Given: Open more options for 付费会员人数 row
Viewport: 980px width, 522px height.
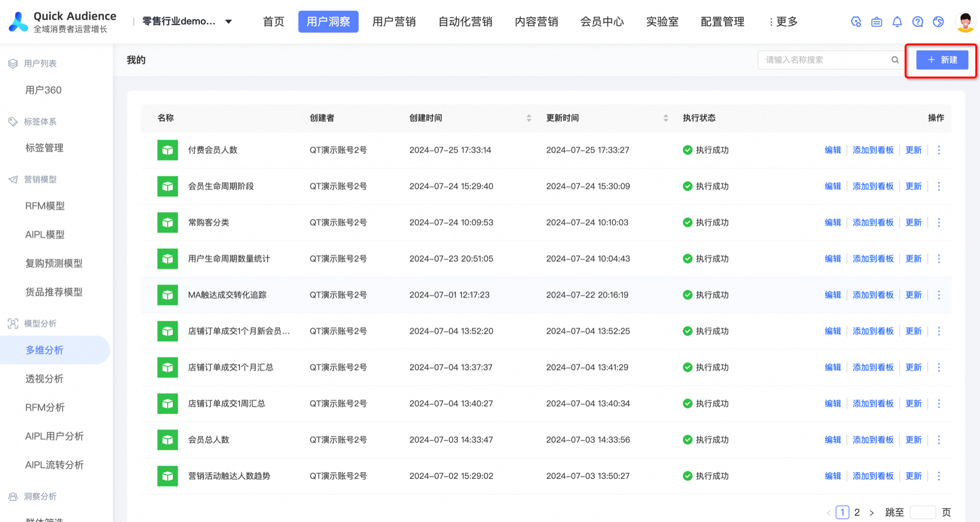Looking at the screenshot, I should pos(939,150).
